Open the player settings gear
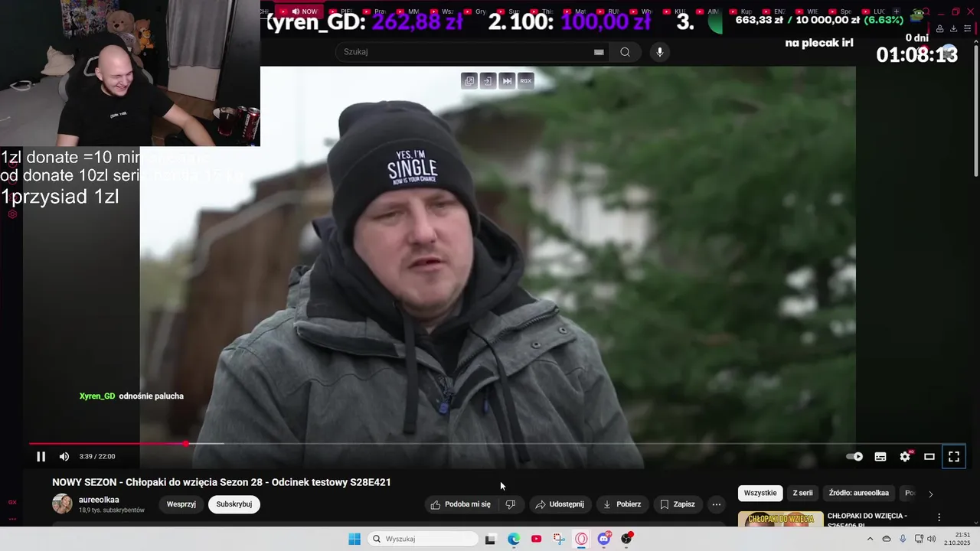This screenshot has height=551, width=980. 905,457
